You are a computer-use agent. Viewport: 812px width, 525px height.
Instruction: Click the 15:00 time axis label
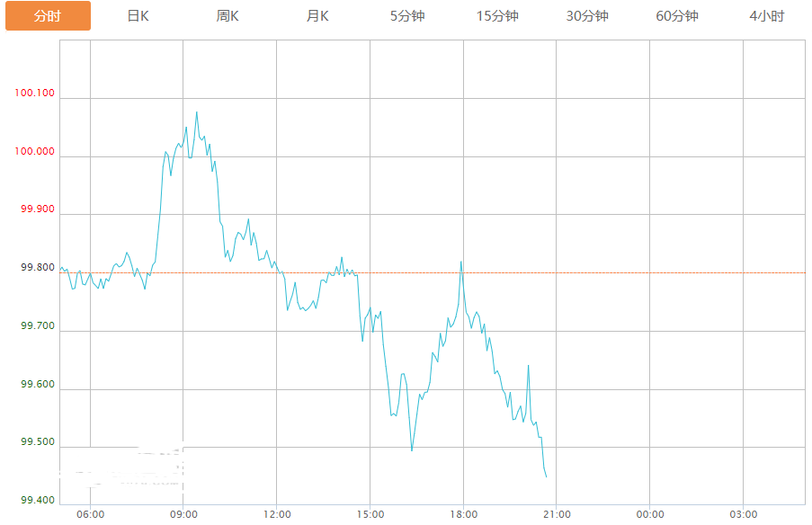point(370,514)
